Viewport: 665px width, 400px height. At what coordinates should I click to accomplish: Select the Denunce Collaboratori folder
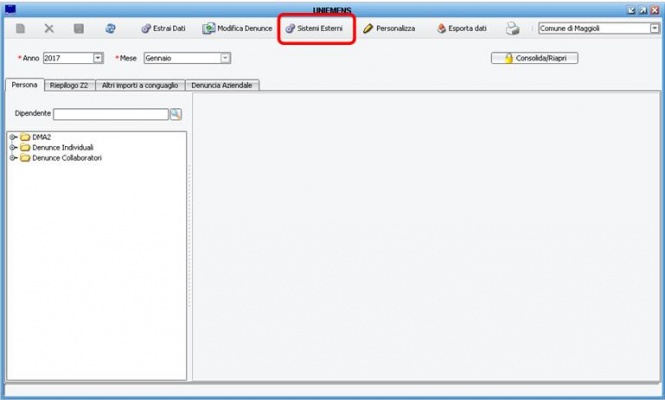[x=61, y=158]
